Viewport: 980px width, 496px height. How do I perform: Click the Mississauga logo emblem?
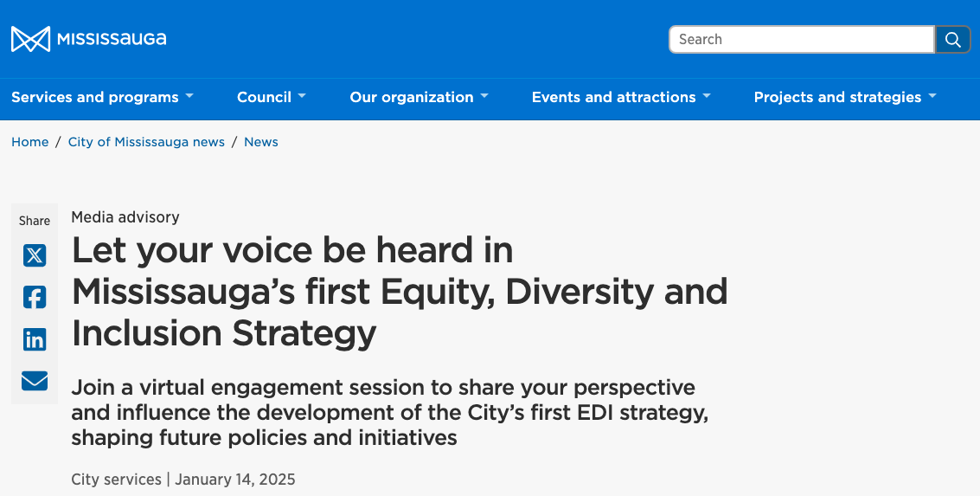[x=30, y=39]
